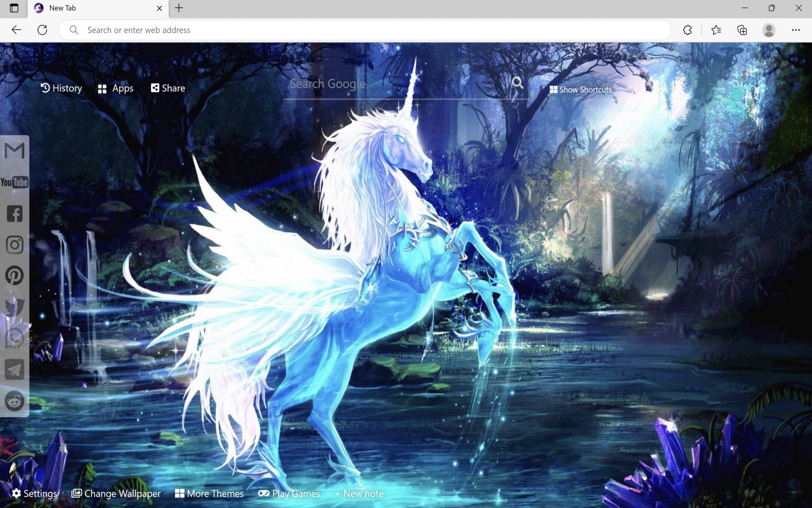This screenshot has height=508, width=812.
Task: Open Twitter bird icon in sidebar
Action: [15, 307]
